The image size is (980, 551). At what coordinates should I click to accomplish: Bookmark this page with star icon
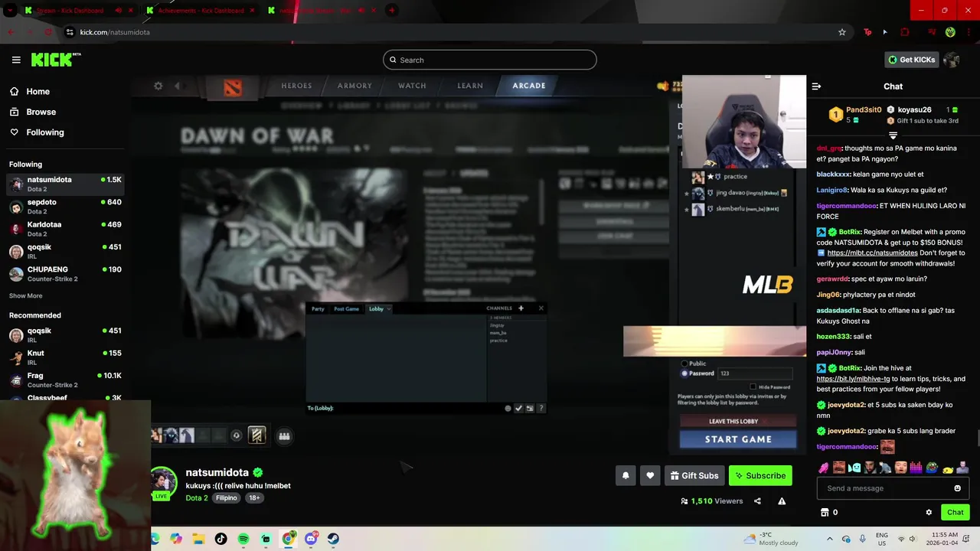pos(842,32)
